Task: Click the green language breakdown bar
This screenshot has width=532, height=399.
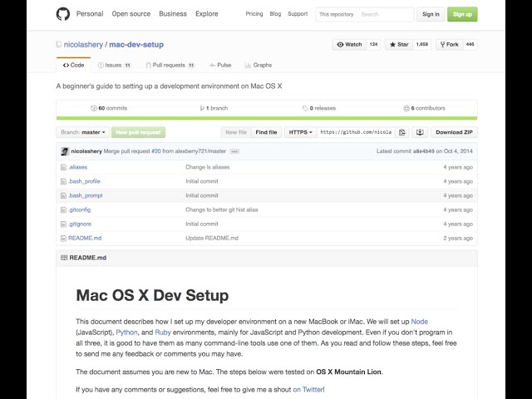Action: pos(267,118)
